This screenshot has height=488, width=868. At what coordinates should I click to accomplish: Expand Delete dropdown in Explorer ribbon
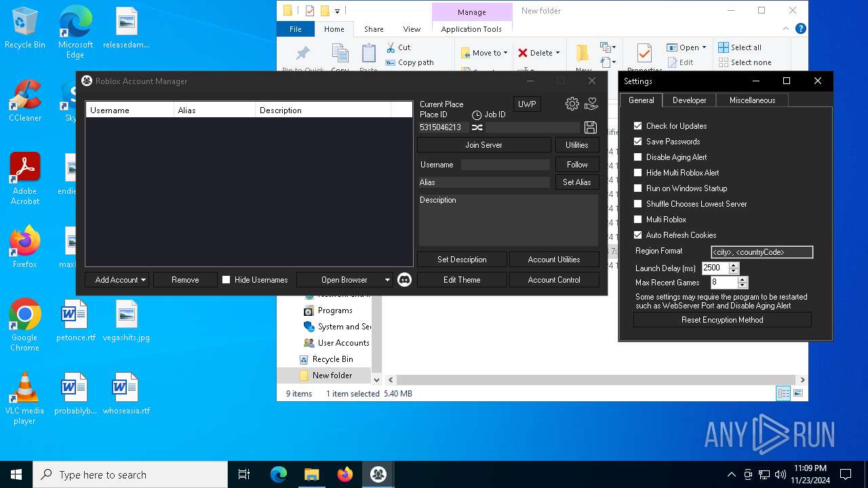pos(557,53)
